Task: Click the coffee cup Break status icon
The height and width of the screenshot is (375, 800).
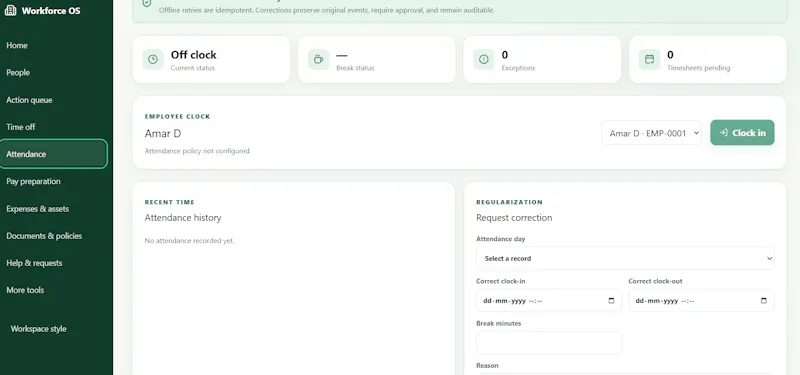Action: click(318, 59)
